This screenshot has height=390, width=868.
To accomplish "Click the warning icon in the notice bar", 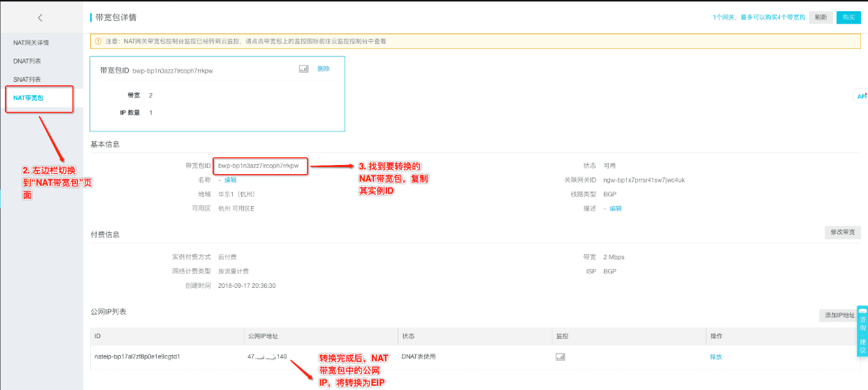I will pos(99,41).
